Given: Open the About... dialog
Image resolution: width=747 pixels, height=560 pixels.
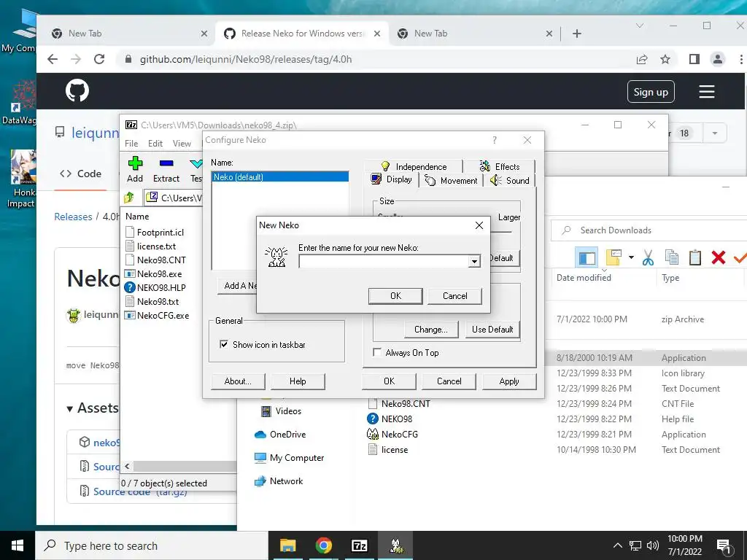Looking at the screenshot, I should pos(238,381).
